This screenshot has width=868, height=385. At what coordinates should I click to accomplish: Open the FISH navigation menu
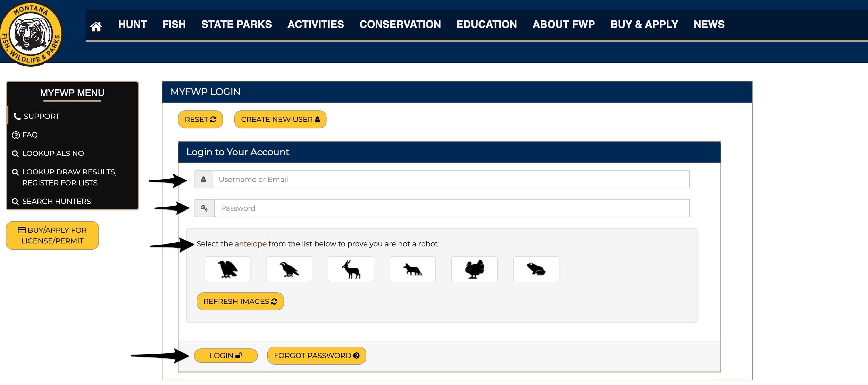coord(174,24)
